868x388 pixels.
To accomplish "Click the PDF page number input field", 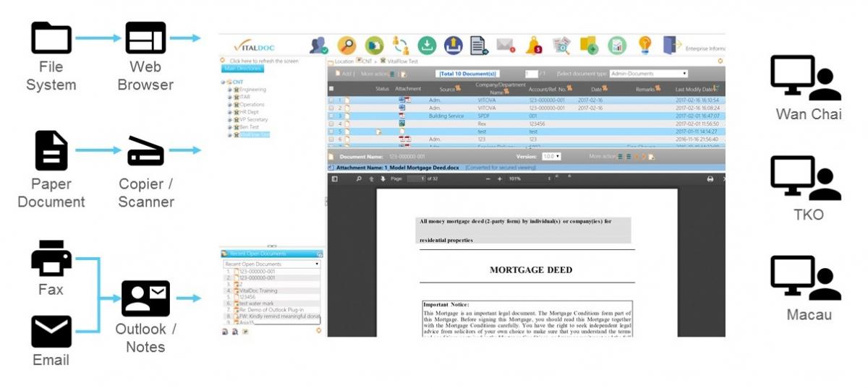I will point(417,178).
